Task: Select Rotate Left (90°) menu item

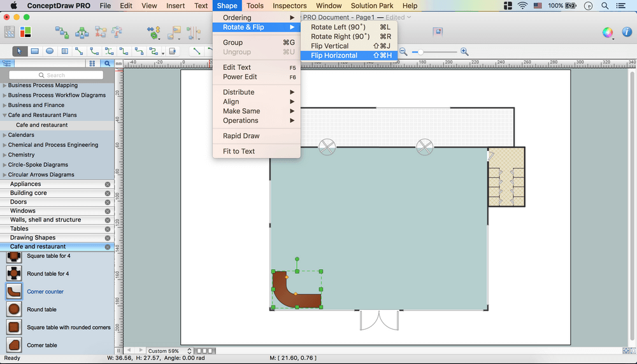Action: (338, 27)
